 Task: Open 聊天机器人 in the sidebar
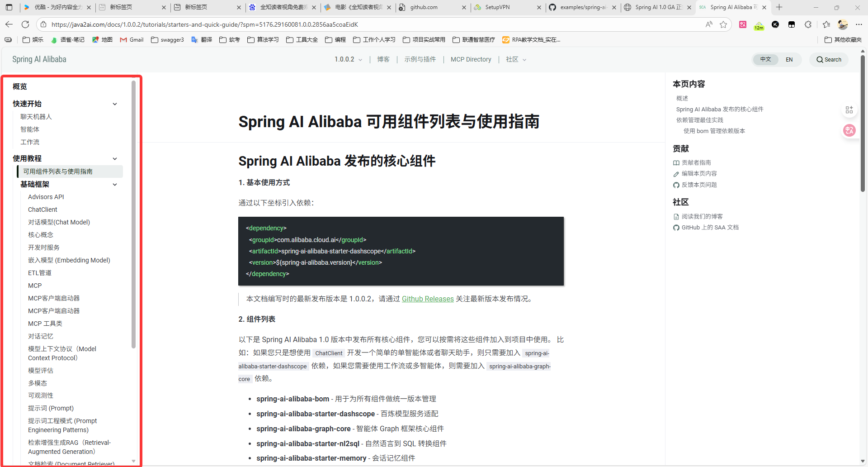[x=36, y=117]
